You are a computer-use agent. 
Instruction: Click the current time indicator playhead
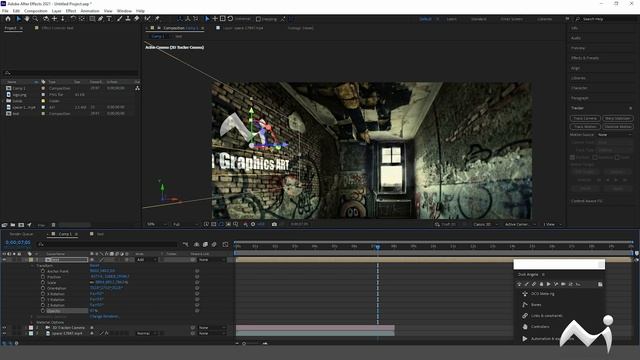[x=378, y=247]
